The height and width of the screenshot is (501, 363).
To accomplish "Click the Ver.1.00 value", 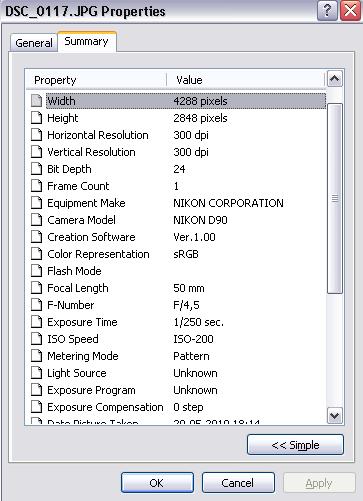I will point(194,237).
